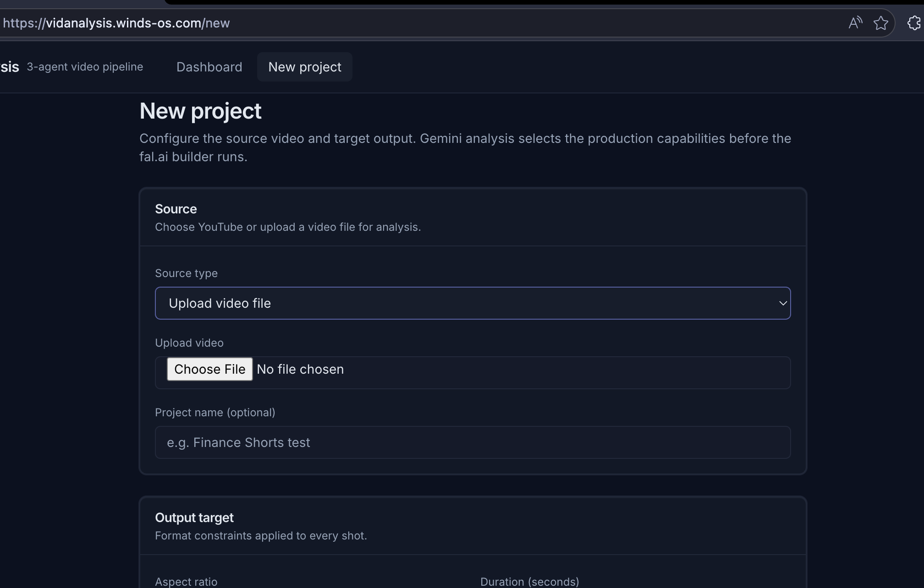Open the browser extensions puzzle icon
The width and height of the screenshot is (924, 588).
(x=915, y=23)
